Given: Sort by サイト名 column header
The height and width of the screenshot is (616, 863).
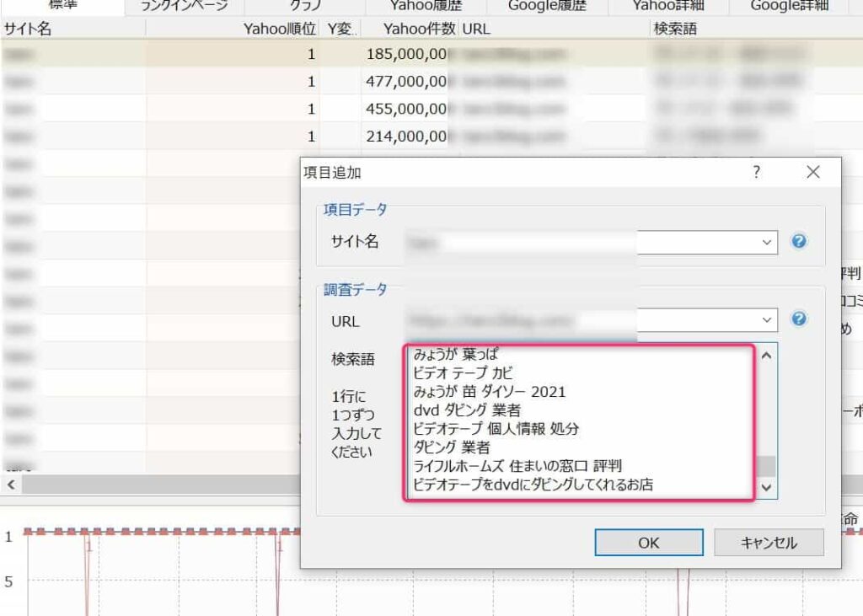Looking at the screenshot, I should click(x=73, y=29).
